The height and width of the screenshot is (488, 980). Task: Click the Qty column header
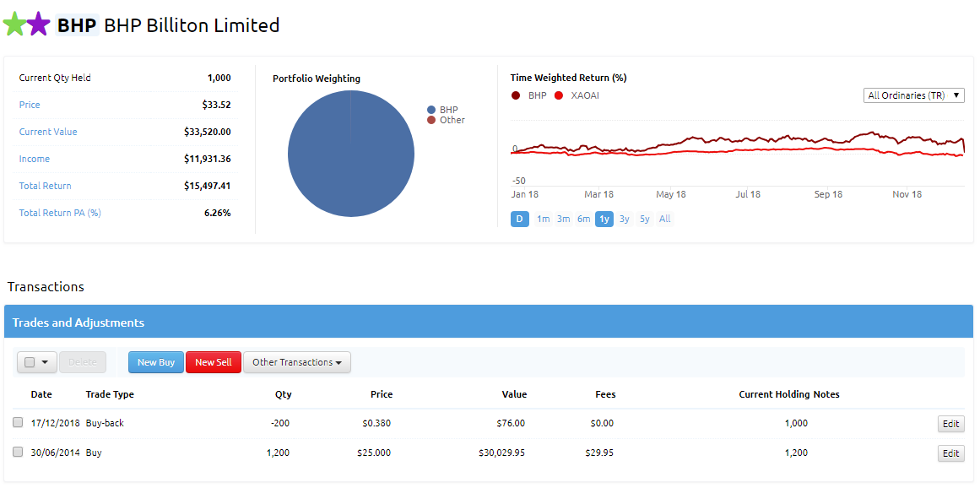[x=283, y=394]
